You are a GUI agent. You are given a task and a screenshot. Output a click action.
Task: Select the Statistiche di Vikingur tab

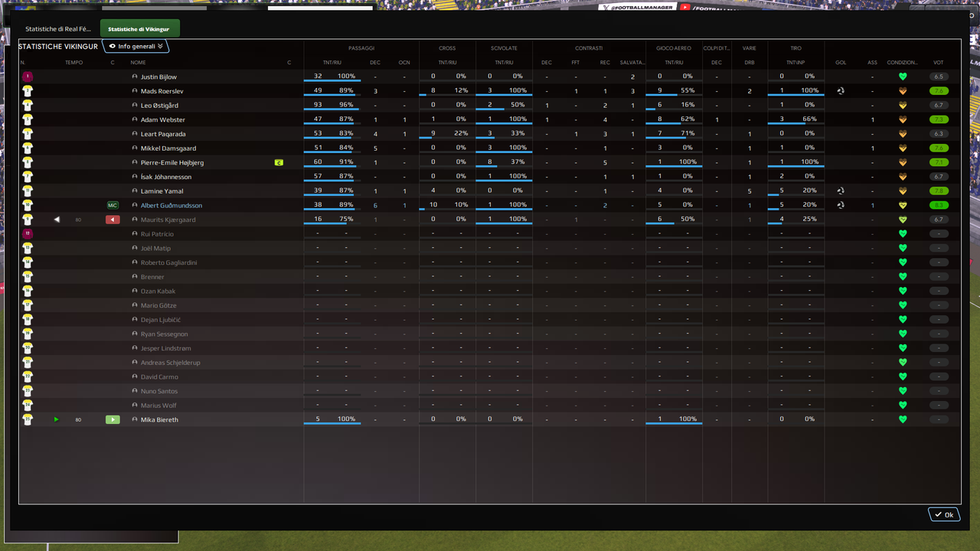coord(140,29)
